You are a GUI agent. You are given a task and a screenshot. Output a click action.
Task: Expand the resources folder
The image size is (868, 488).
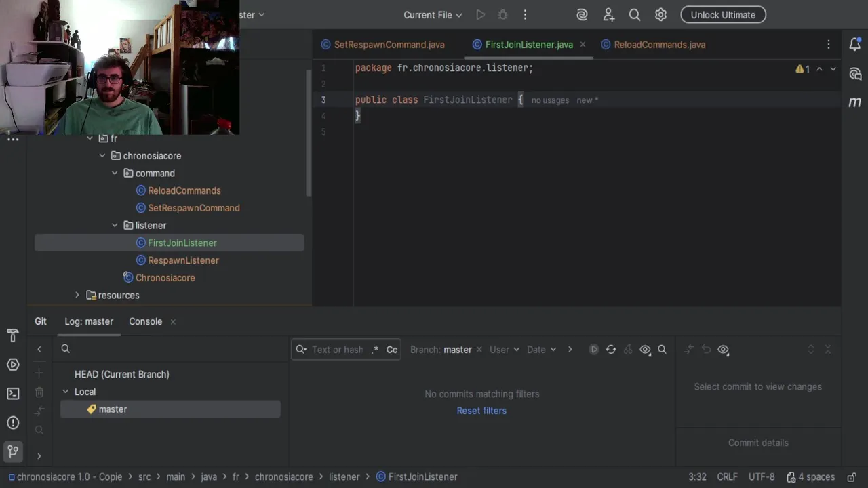tap(77, 296)
